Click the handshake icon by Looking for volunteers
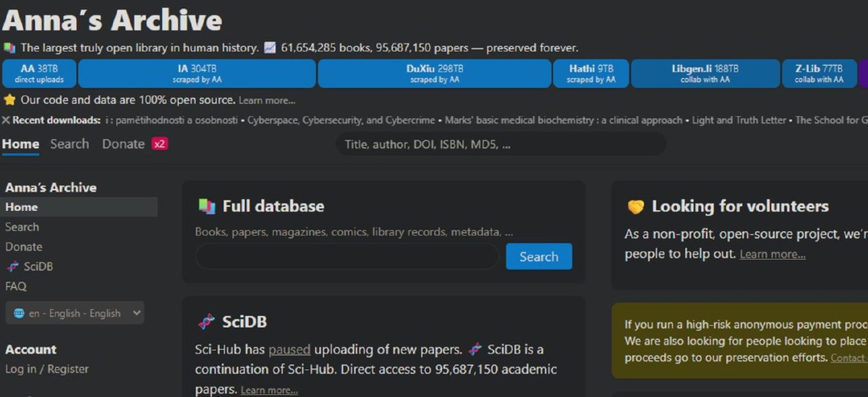Screen dimensions: 868x397 point(635,207)
